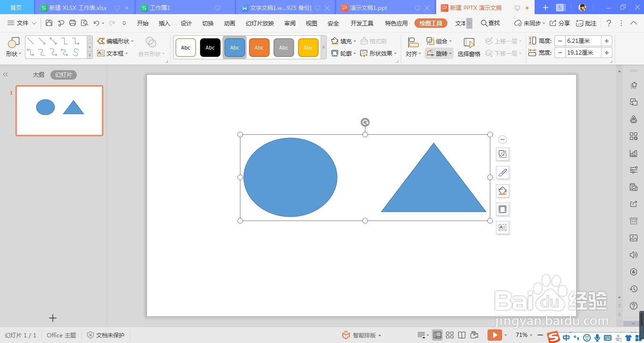Screen dimensions: 644x343
Task: Click 文档未保护 document protection status
Action: 106,335
